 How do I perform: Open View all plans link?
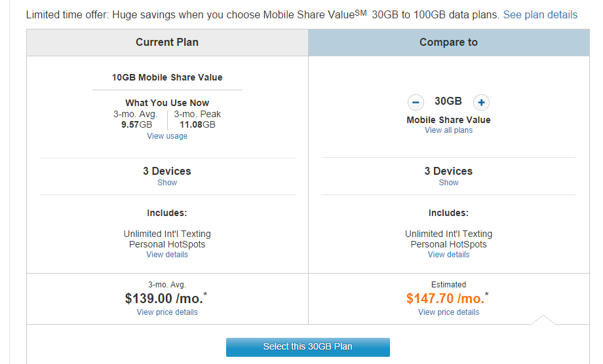coord(448,130)
